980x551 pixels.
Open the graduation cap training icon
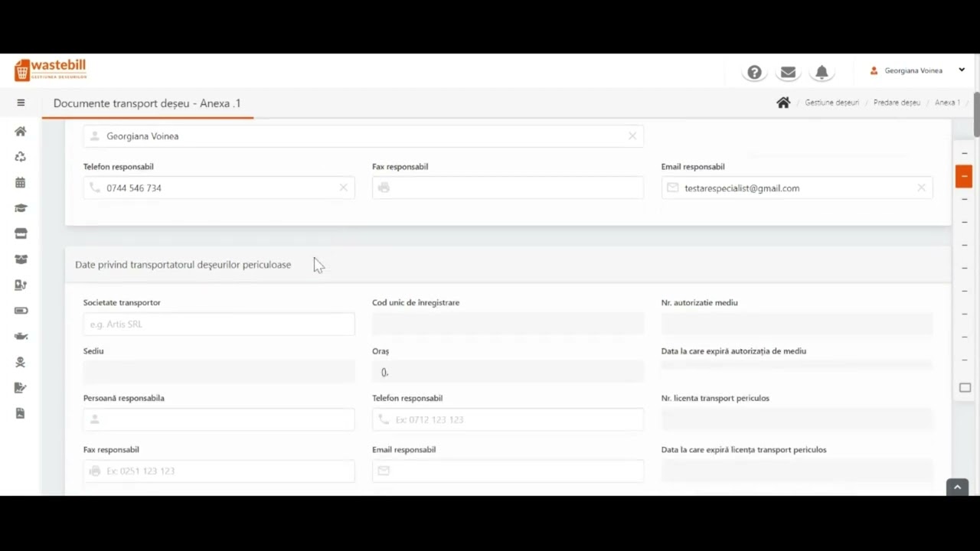tap(21, 208)
